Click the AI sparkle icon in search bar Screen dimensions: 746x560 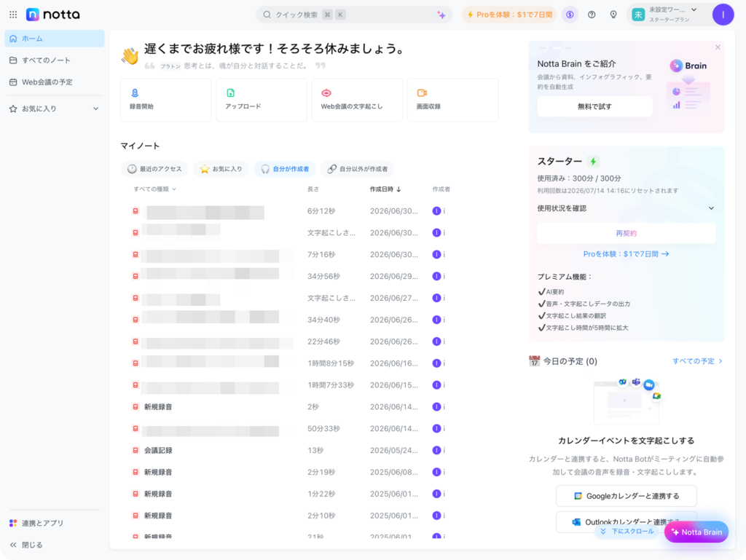coord(441,15)
